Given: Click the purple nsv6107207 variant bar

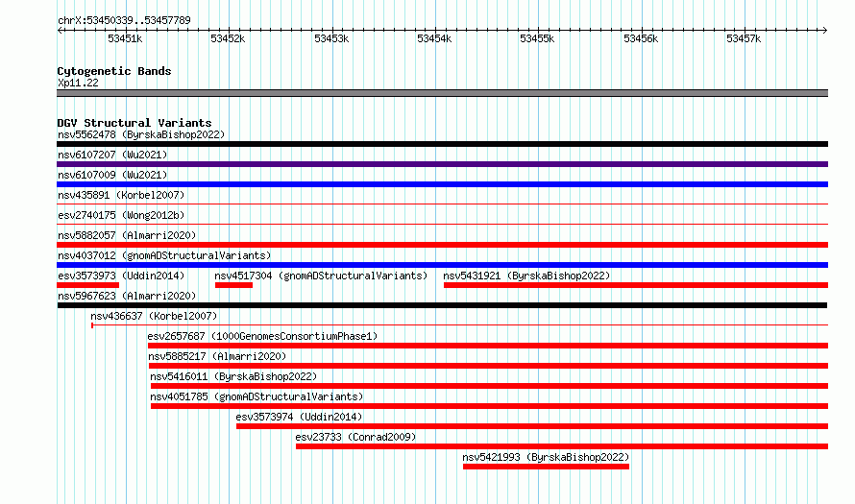Looking at the screenshot, I should 442,164.
